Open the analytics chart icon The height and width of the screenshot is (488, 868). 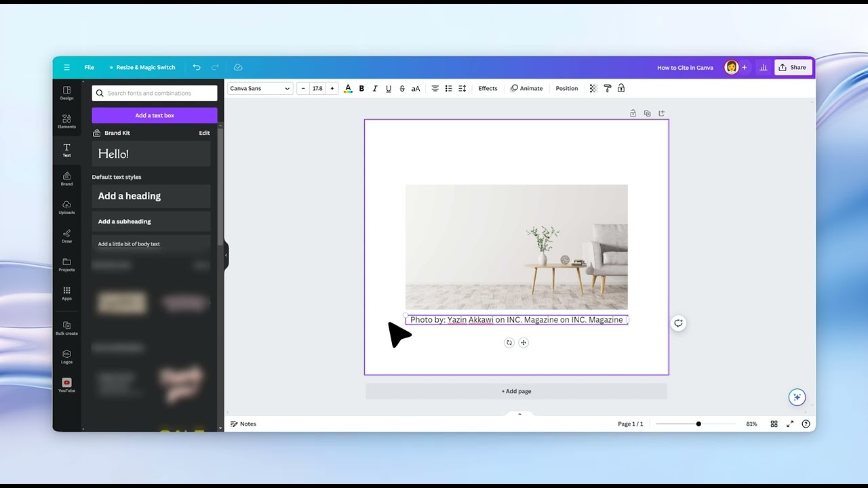(x=763, y=67)
